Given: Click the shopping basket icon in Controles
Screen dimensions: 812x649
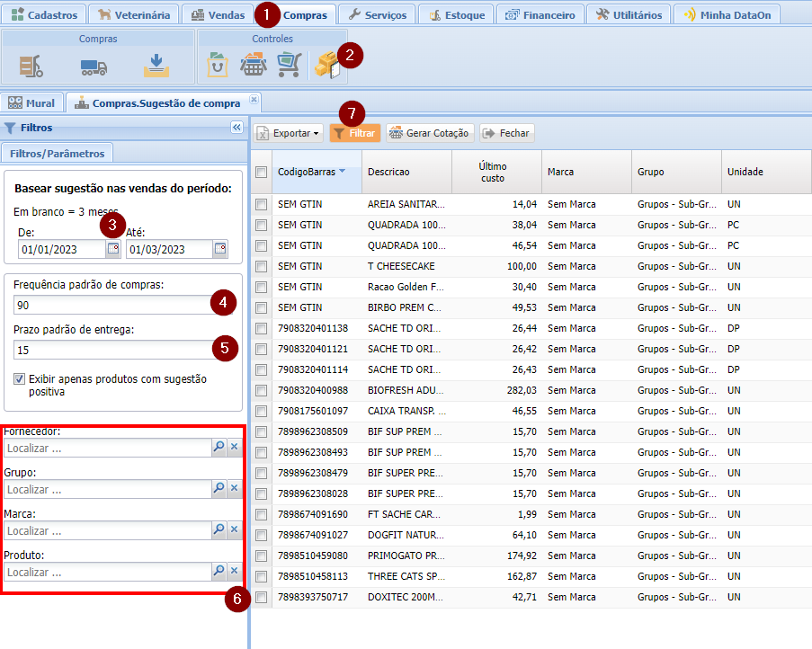Looking at the screenshot, I should (253, 66).
